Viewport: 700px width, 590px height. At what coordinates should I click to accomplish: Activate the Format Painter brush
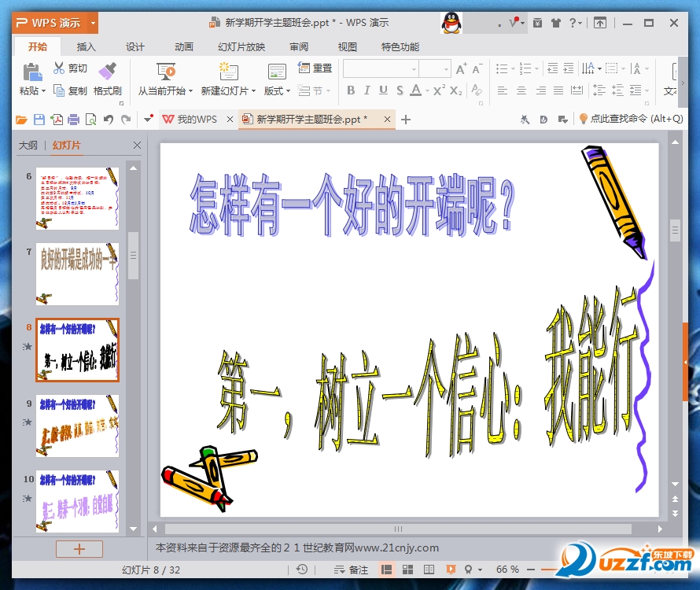coord(107,71)
